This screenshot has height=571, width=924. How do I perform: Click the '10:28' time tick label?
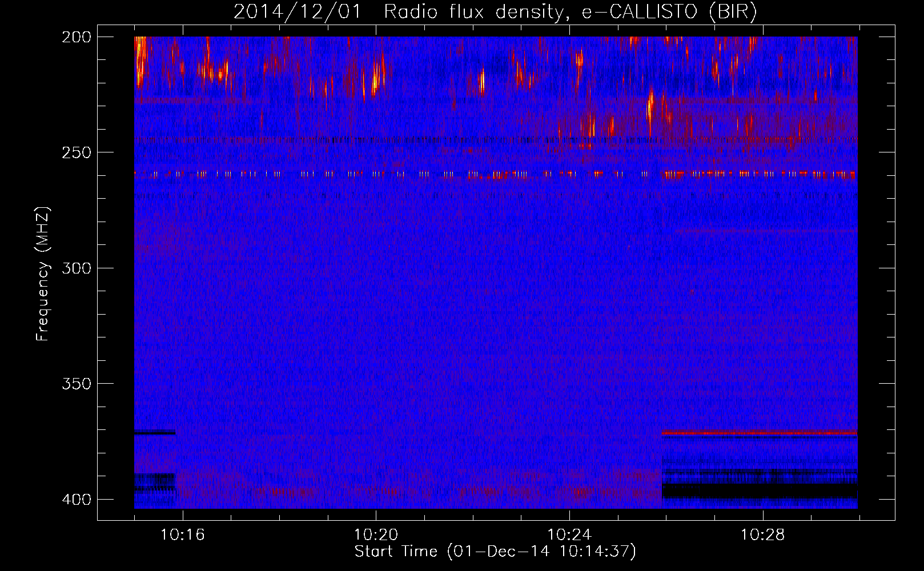click(763, 535)
